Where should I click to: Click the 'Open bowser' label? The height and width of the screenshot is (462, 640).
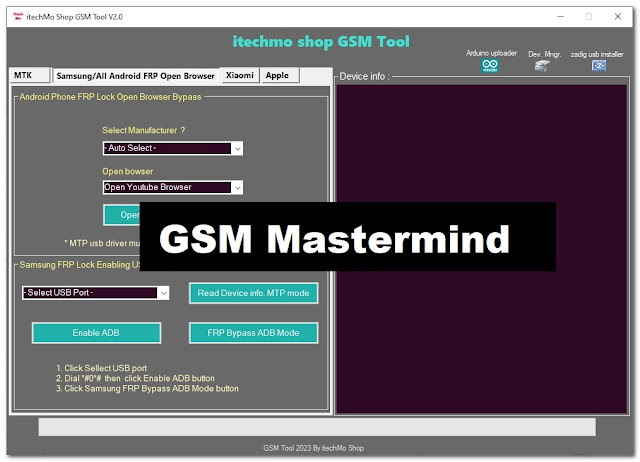[128, 171]
